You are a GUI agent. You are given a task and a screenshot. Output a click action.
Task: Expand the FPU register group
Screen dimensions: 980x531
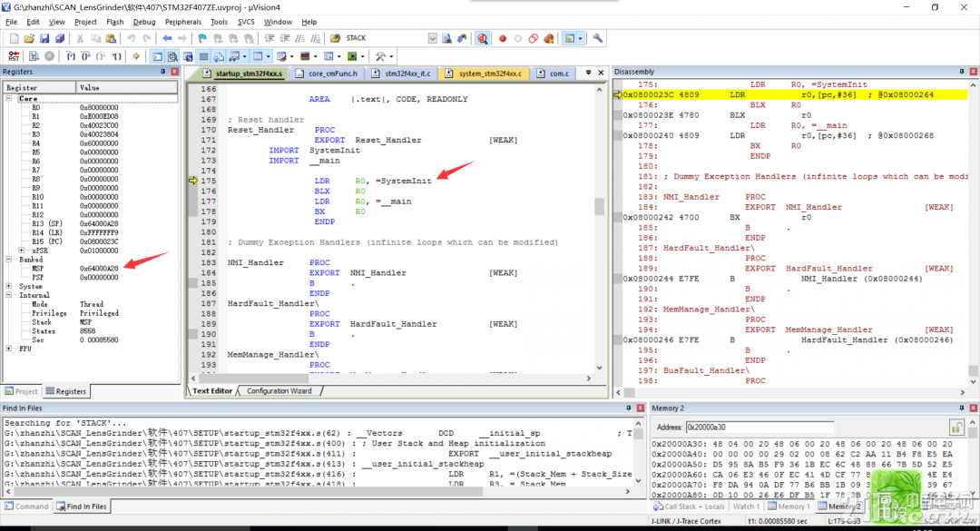(x=9, y=349)
